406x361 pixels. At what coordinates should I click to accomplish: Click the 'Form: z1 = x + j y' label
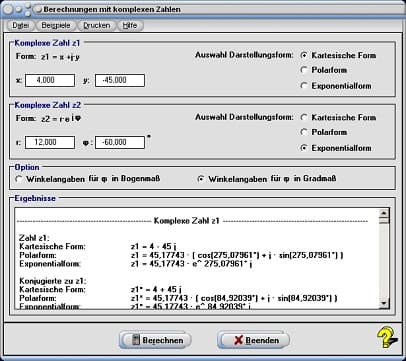click(48, 57)
